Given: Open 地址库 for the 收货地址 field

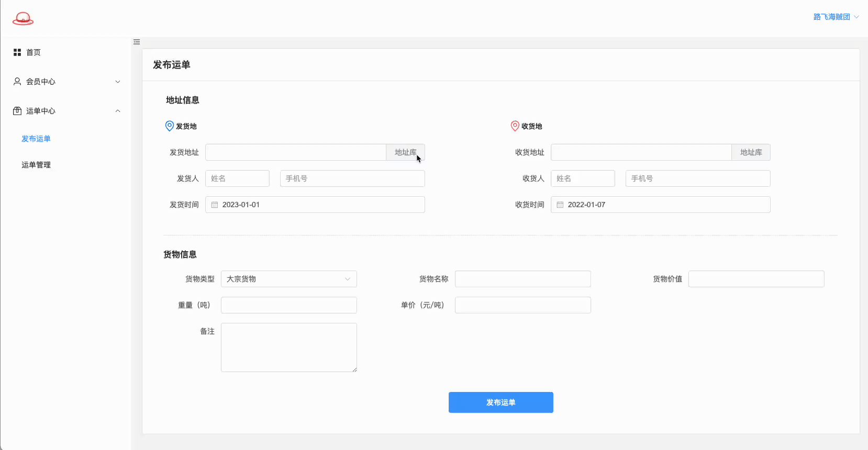Looking at the screenshot, I should (751, 152).
